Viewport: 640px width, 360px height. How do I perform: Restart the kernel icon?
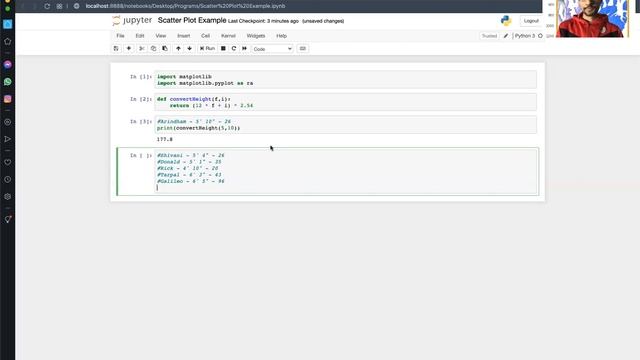(234, 49)
